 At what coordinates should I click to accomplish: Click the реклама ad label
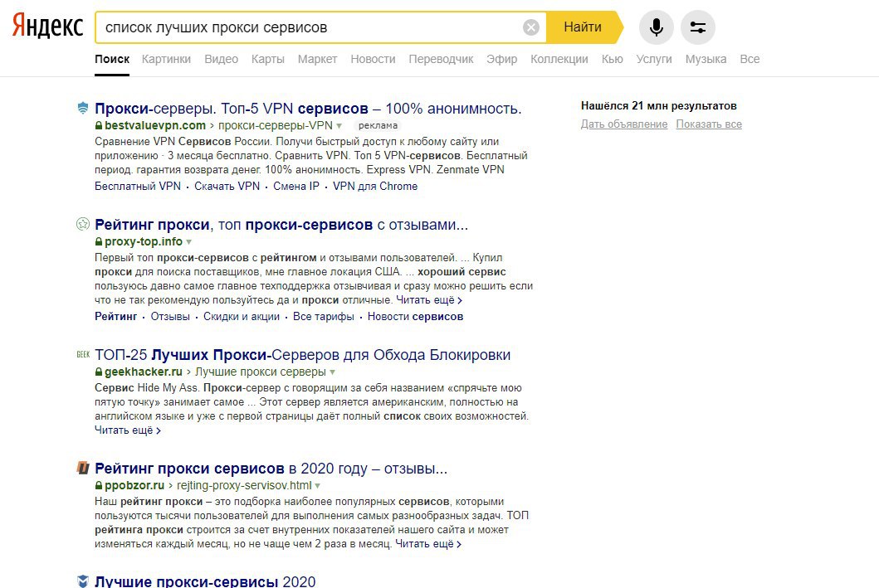click(x=378, y=125)
